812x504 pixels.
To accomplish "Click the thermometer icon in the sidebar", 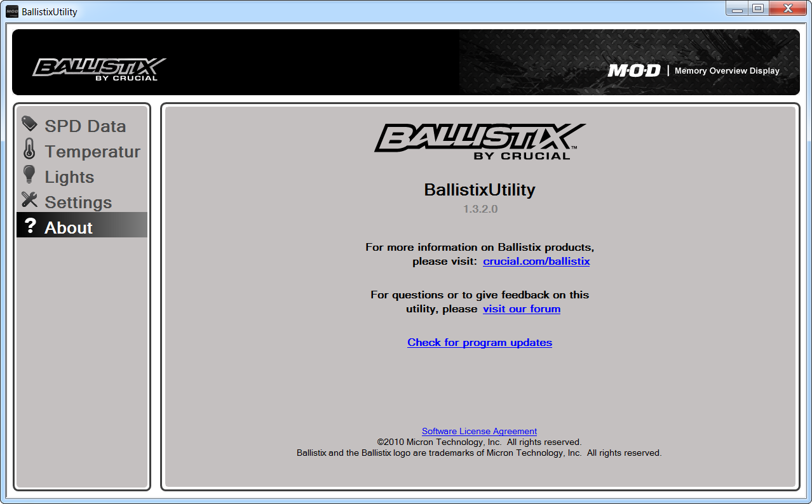I will coord(29,150).
